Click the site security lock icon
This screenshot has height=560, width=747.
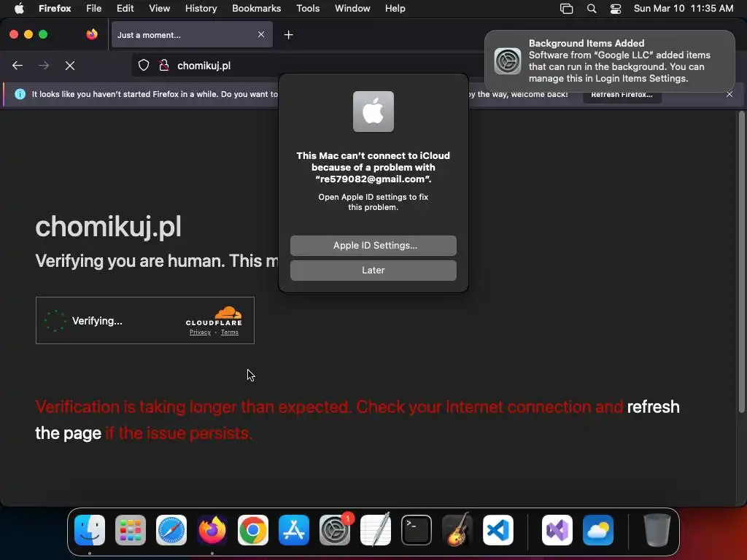164,66
